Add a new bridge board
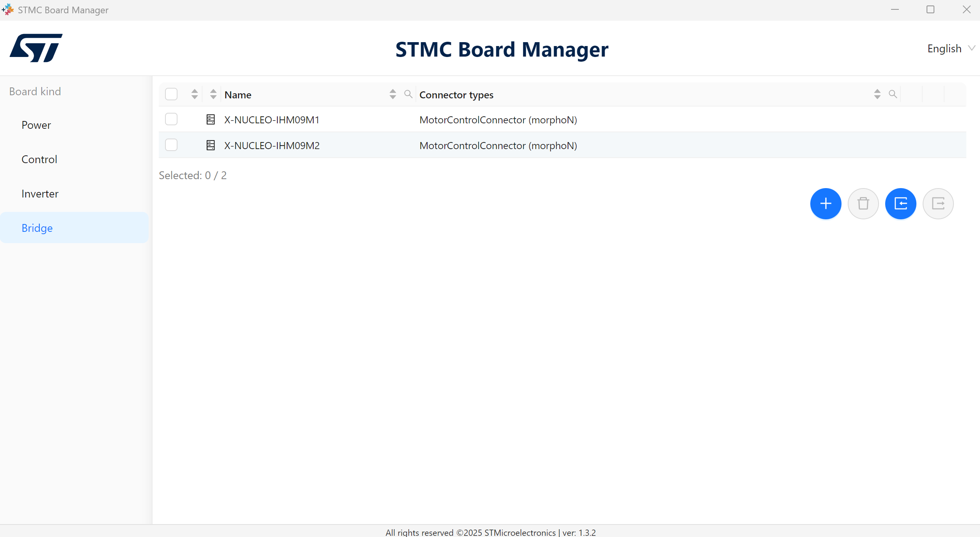 (826, 203)
